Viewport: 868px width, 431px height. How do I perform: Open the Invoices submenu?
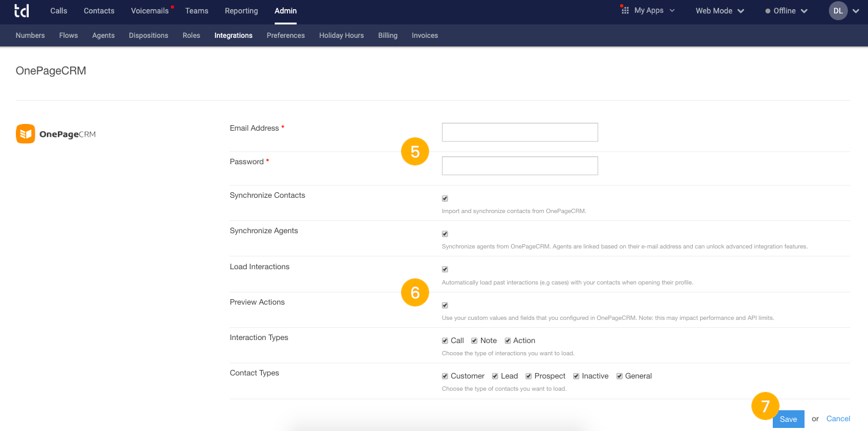tap(425, 35)
